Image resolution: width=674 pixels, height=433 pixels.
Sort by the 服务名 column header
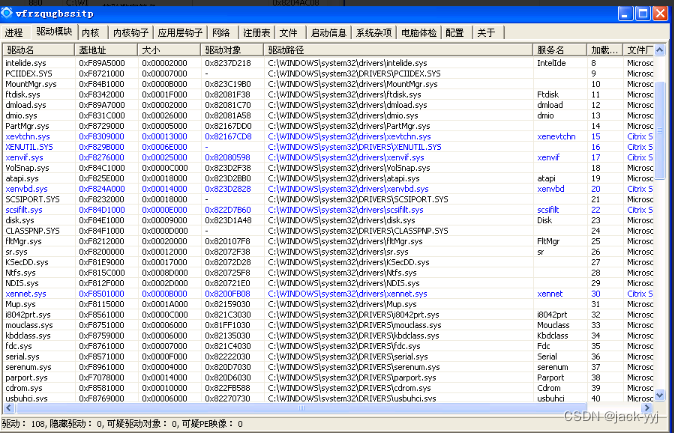(x=560, y=50)
